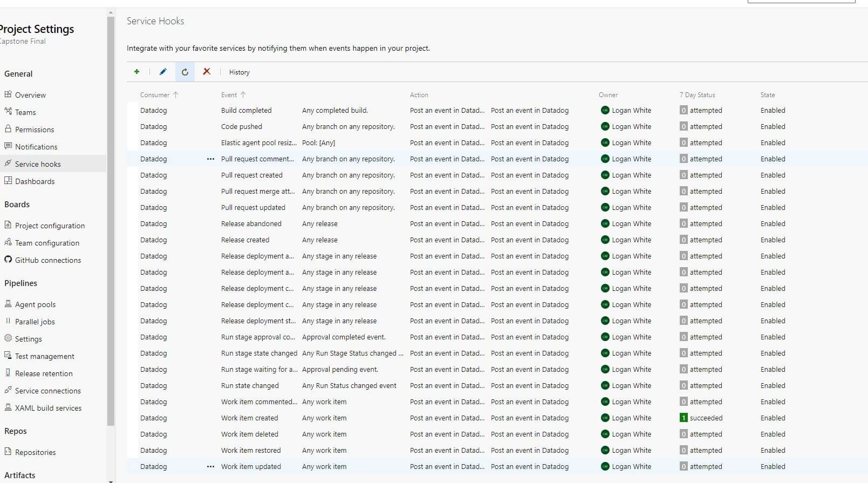Go to Notifications settings
868x483 pixels.
(x=36, y=147)
